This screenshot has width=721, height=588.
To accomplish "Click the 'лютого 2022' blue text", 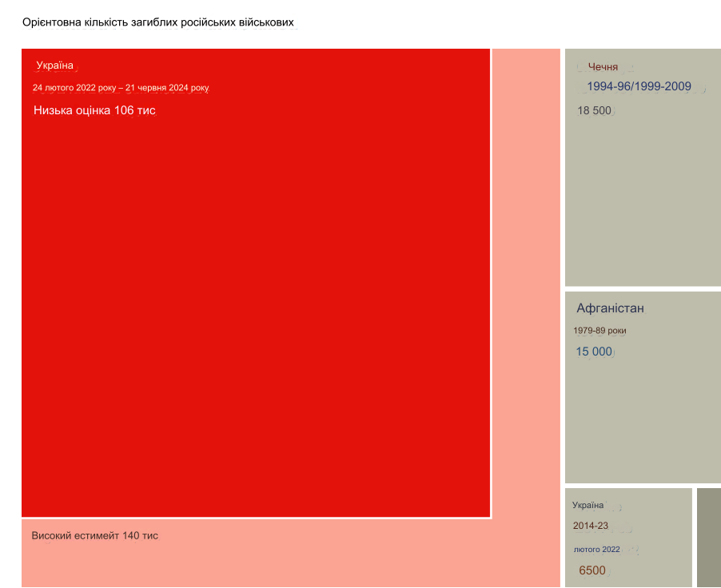I will 596,549.
